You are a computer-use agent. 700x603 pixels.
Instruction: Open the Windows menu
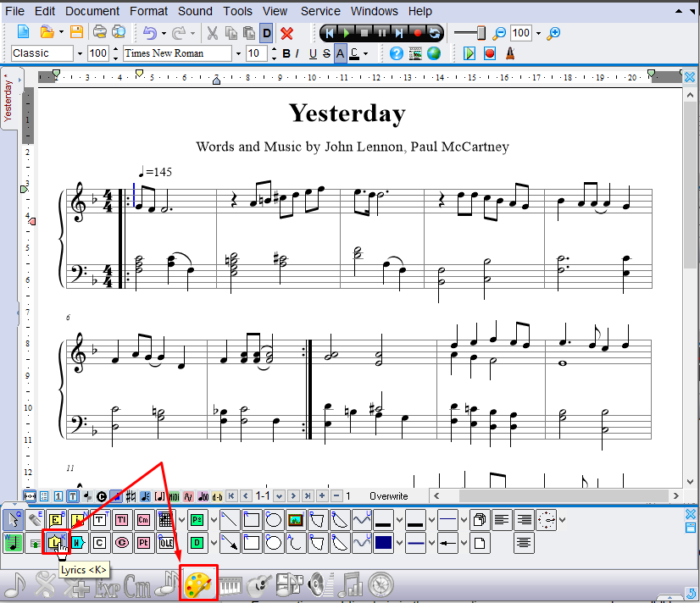pos(374,11)
